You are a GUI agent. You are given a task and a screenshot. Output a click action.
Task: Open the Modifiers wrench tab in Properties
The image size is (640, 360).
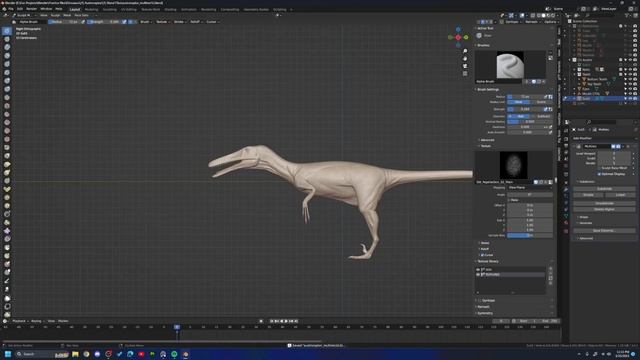pos(566,189)
